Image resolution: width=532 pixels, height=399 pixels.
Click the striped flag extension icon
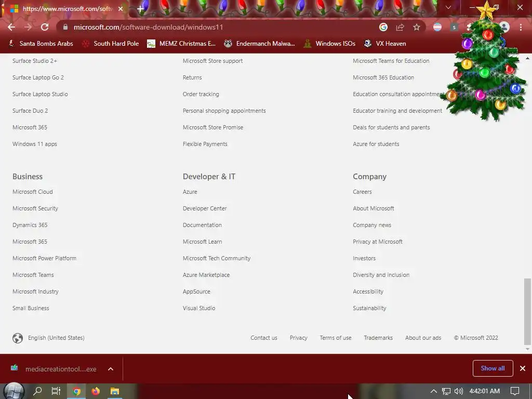click(x=437, y=27)
